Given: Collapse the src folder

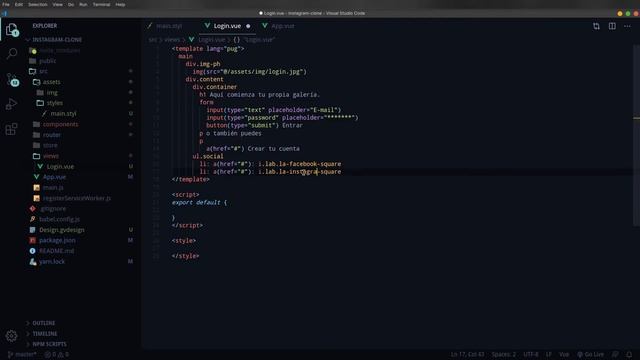Looking at the screenshot, I should [43, 71].
